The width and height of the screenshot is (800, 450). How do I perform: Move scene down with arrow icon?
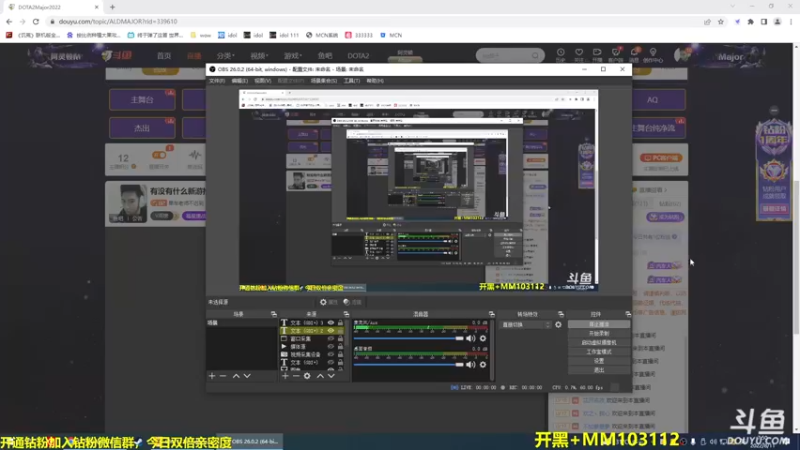[x=247, y=376]
